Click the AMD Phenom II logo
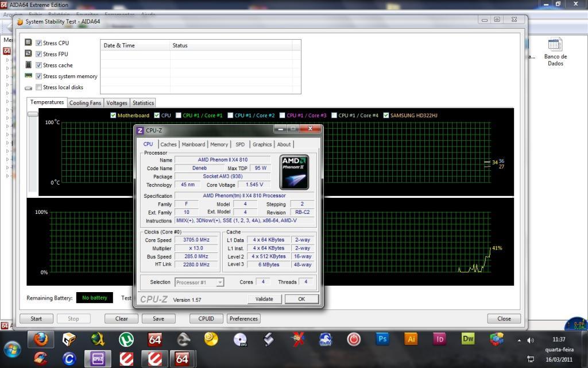The height and width of the screenshot is (368, 588). [x=295, y=172]
